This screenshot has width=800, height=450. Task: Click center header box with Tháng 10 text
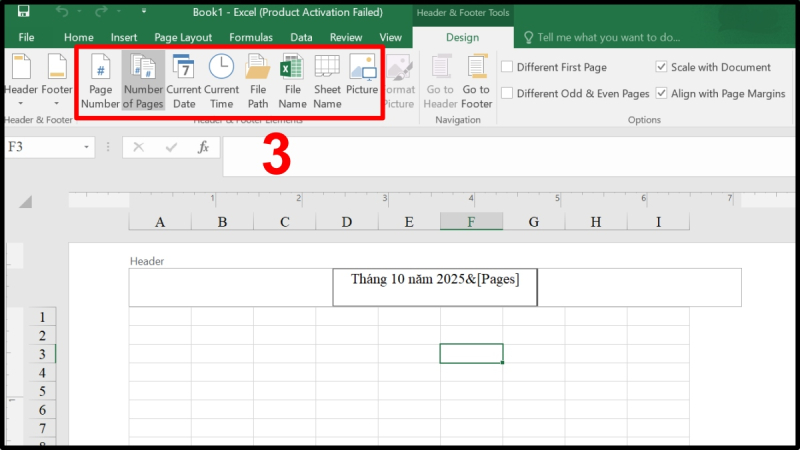pos(435,287)
